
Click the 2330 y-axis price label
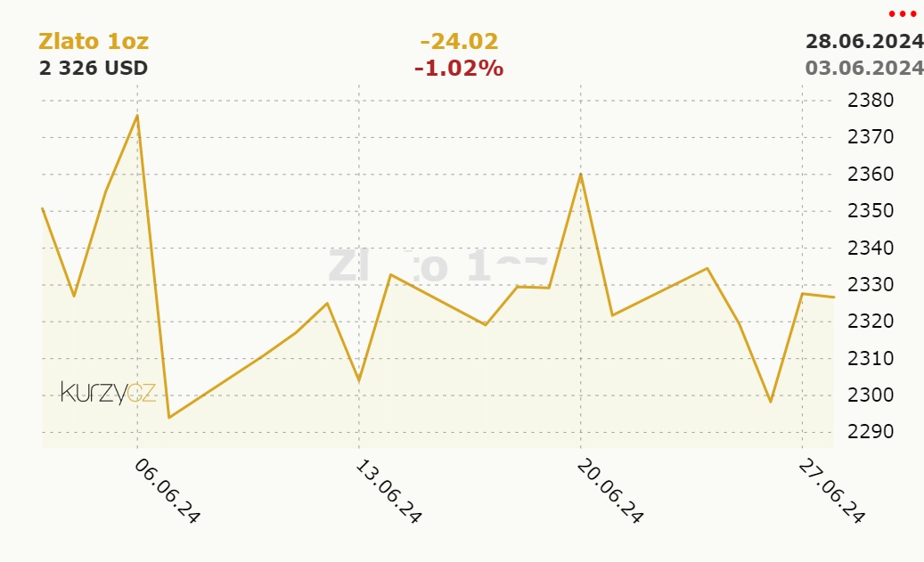click(869, 285)
